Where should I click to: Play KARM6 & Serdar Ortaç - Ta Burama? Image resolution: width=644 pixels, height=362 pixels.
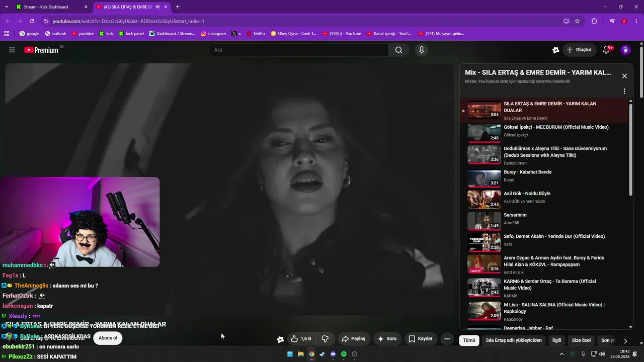[544, 288]
